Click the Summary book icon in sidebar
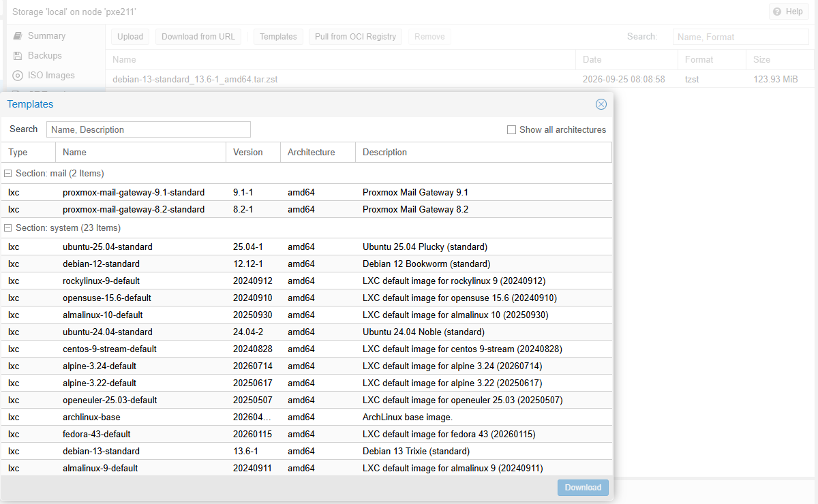818x504 pixels. [18, 36]
